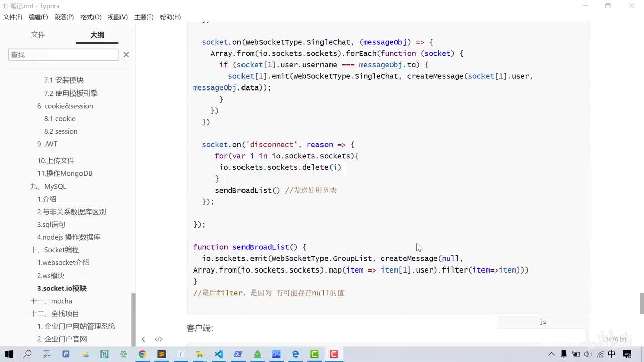This screenshot has width=644, height=362.
Task: Focus the 查找 search field
Action: click(x=63, y=55)
